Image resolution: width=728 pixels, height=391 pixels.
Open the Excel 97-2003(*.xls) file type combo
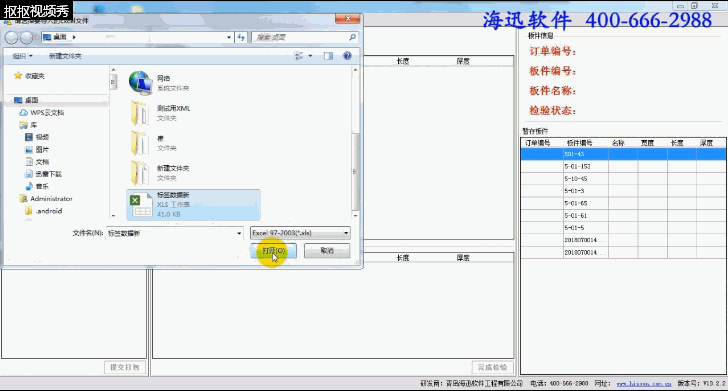pyautogui.click(x=300, y=233)
